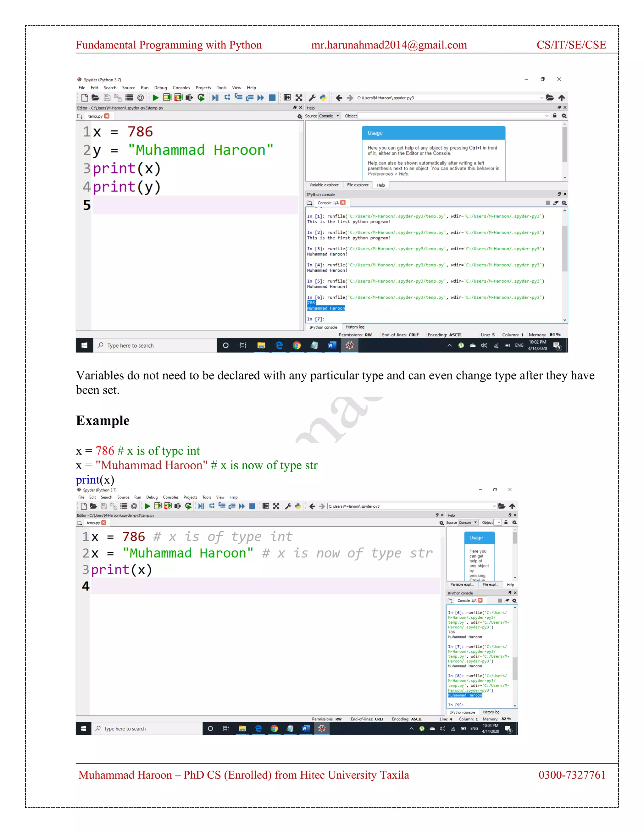Viewport: 644px width, 833px height.
Task: Open Consoles menu in upper Spyder window
Action: [181, 88]
